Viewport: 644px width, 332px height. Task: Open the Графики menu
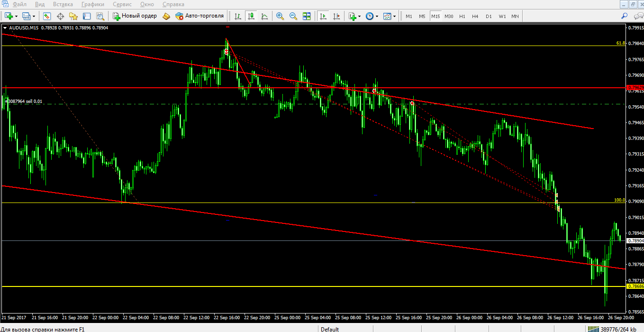click(93, 4)
